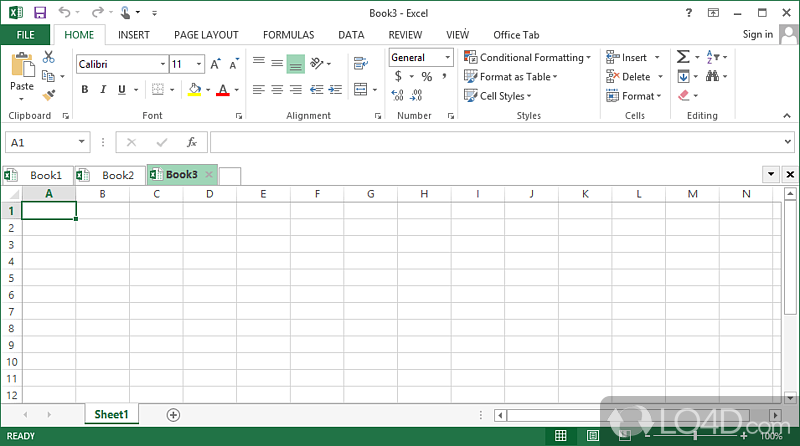Image resolution: width=800 pixels, height=446 pixels.
Task: Select the Sheet1 worksheet tab
Action: tap(111, 414)
